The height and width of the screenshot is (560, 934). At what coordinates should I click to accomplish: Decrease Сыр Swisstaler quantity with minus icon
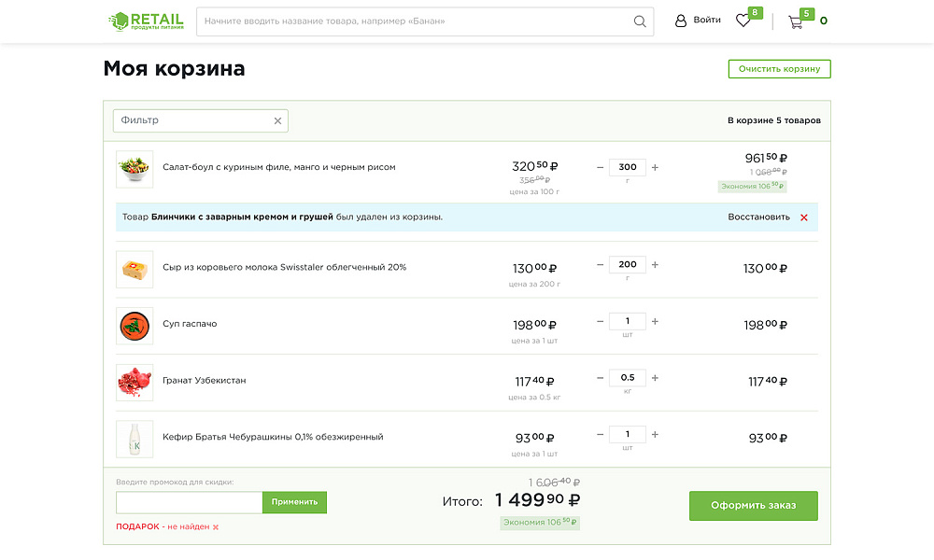[600, 264]
